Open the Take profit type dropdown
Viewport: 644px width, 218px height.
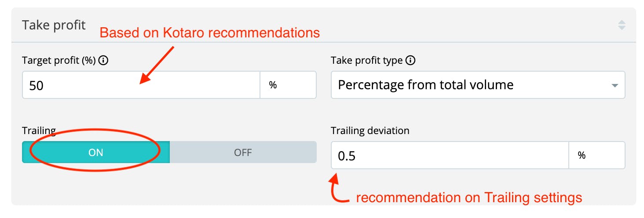pos(477,85)
